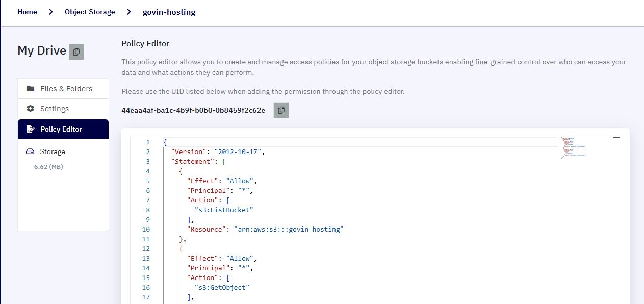The height and width of the screenshot is (304, 644).
Task: Click the editor's vertical scrollbar marker
Action: pos(616,138)
